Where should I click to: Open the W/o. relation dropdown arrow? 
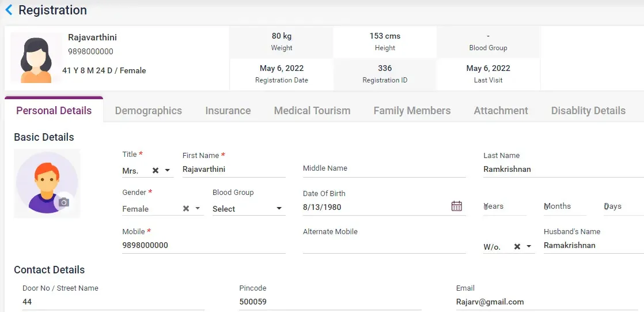coord(529,247)
